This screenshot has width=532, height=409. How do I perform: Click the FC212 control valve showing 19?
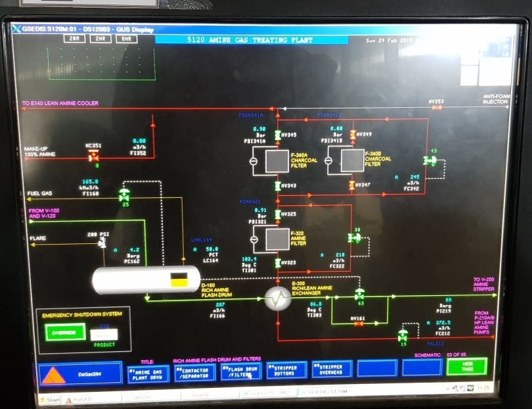pos(403,336)
